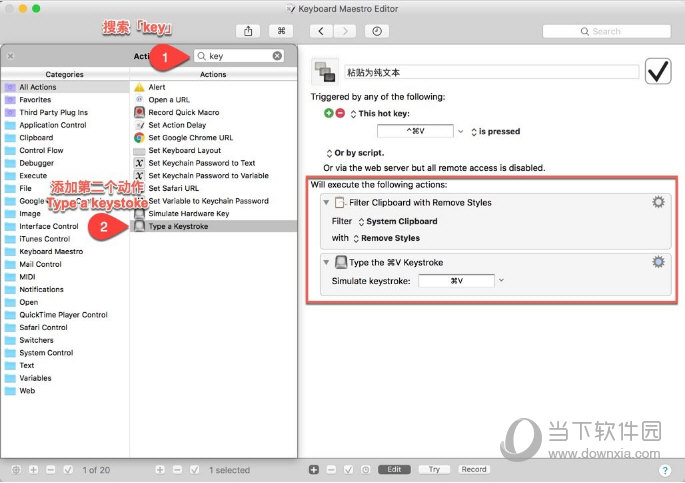Screen dimensions: 685x483
Task: Click the Command key toolbar button
Action: [281, 31]
